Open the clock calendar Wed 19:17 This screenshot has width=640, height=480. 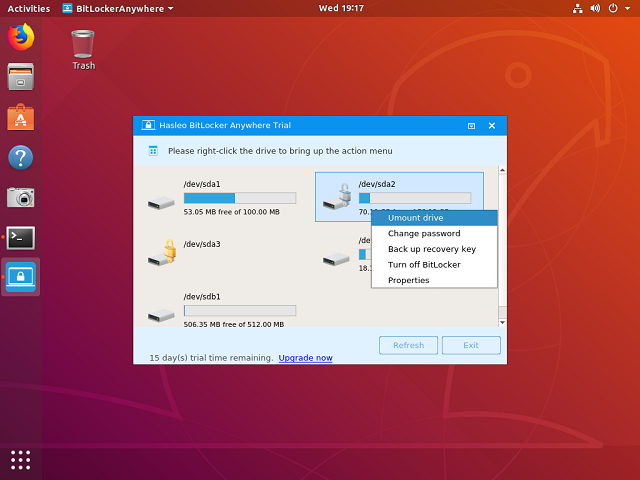coord(341,8)
